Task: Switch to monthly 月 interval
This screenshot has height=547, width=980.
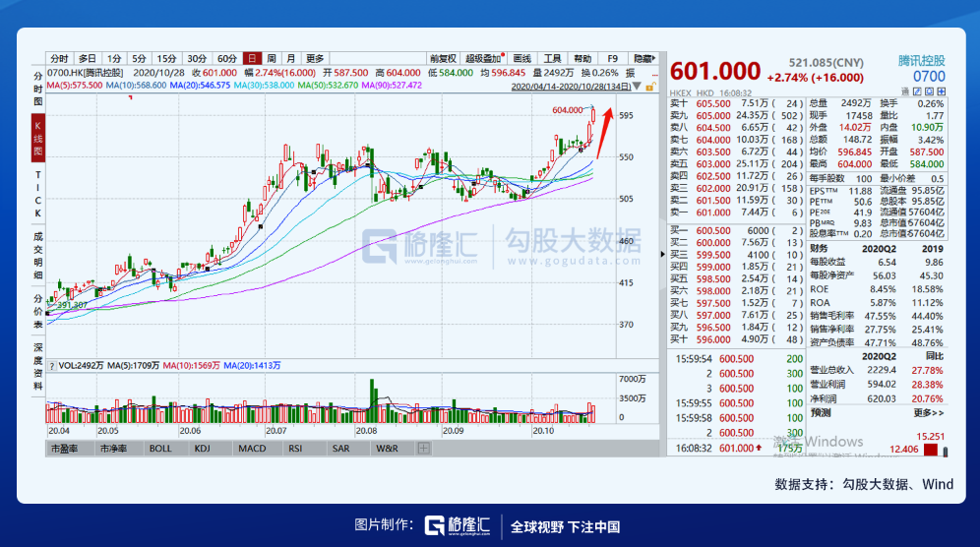Action: point(290,58)
